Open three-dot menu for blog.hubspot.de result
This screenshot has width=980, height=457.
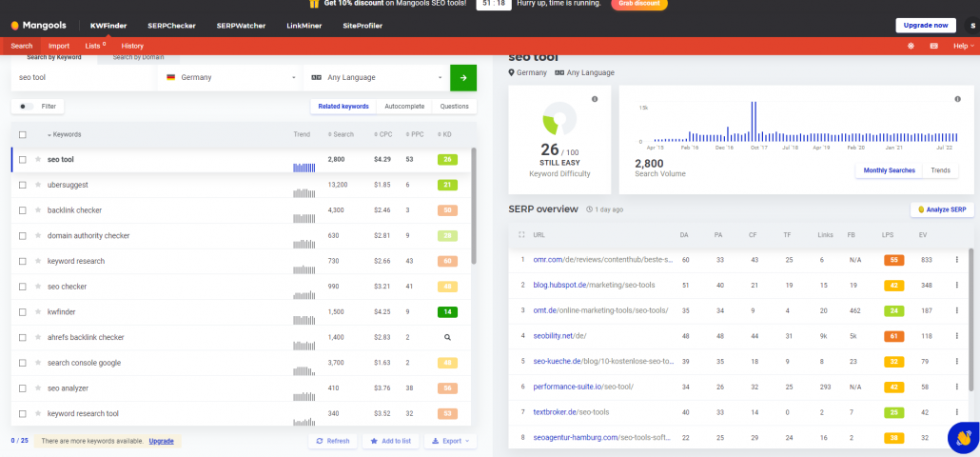click(x=957, y=285)
